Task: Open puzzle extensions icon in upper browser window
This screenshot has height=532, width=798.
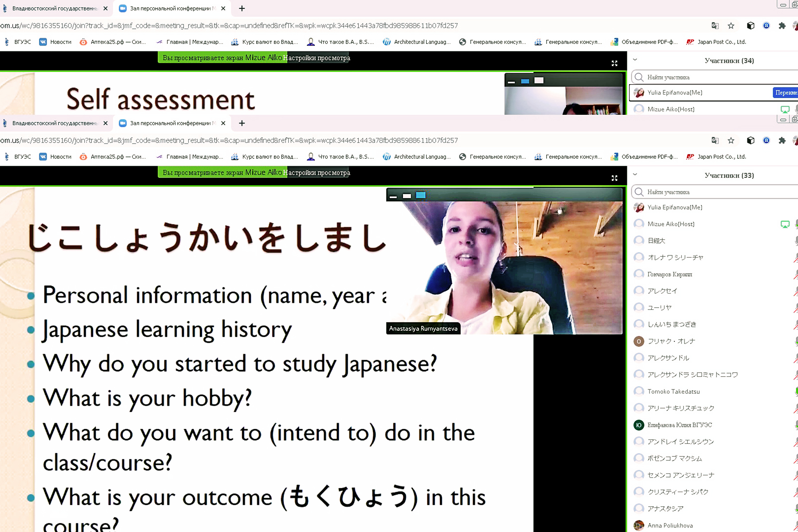Action: 782,26
